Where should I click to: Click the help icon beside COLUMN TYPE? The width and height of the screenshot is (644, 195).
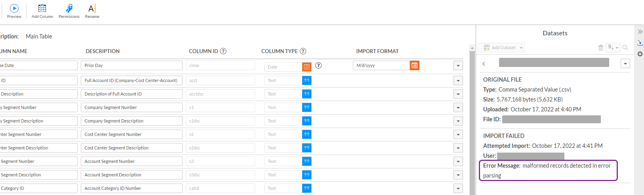pos(303,51)
